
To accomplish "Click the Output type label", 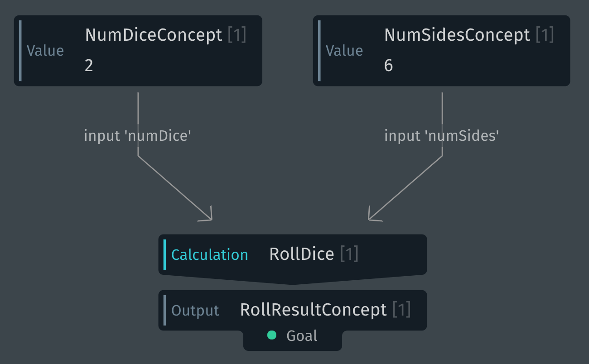I will pos(195,311).
